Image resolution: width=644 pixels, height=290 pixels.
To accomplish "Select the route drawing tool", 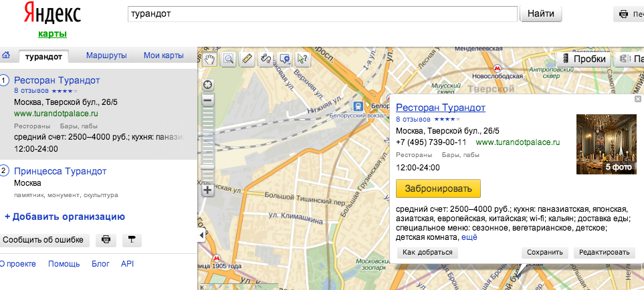I will pos(265,59).
